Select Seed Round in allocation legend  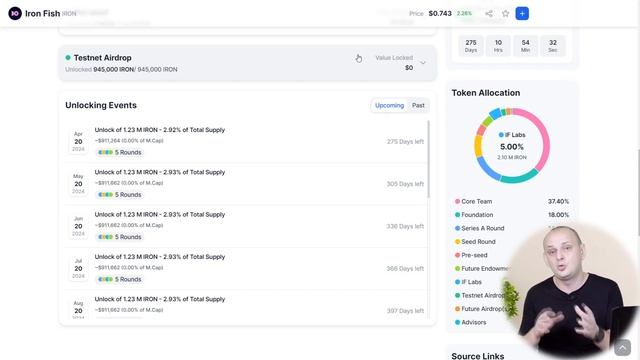click(x=475, y=242)
